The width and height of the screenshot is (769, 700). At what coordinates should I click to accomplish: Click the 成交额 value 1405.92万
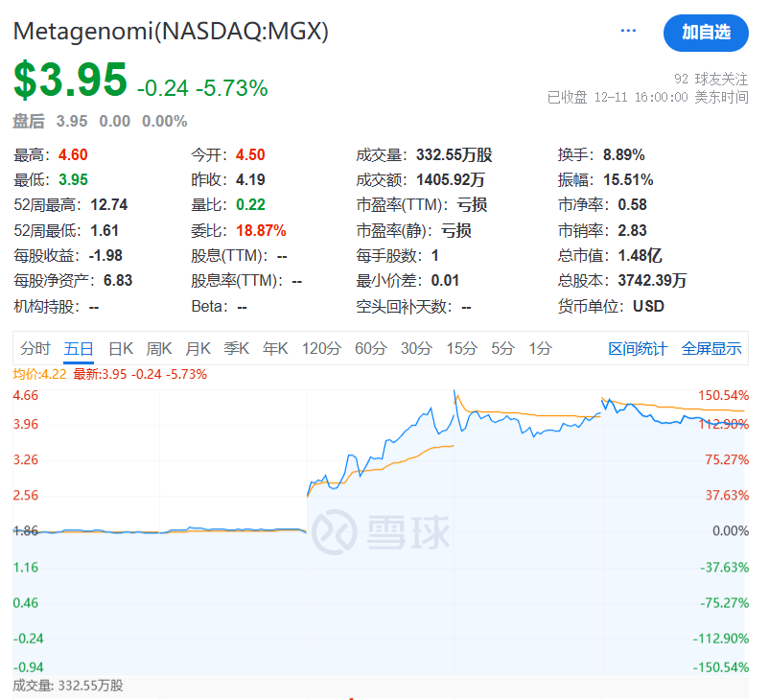click(451, 180)
